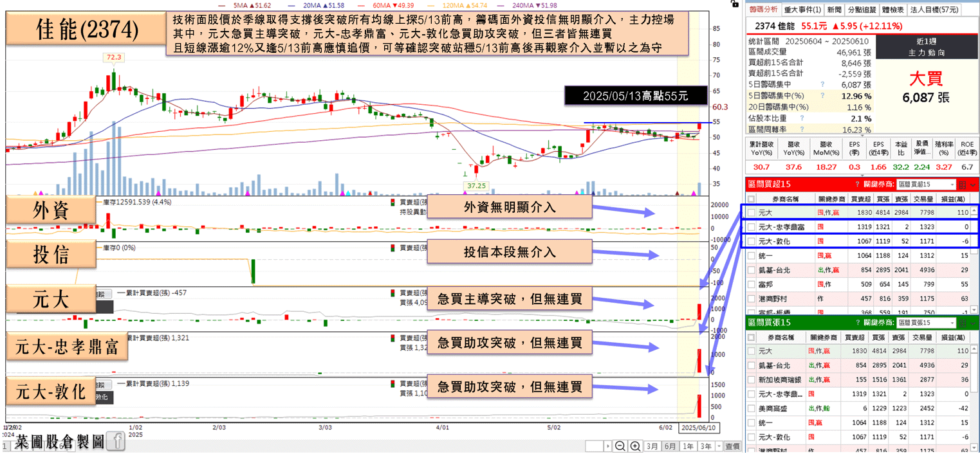Zoom out the chart with minus magnifier
The image size is (980, 463).
pyautogui.click(x=620, y=446)
